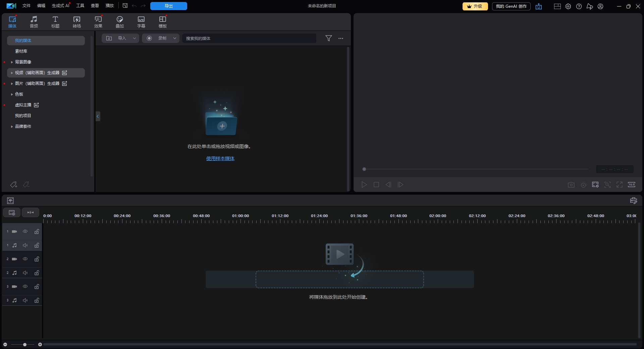Expand the 背景图像 tree item
The image size is (644, 349).
pos(12,62)
